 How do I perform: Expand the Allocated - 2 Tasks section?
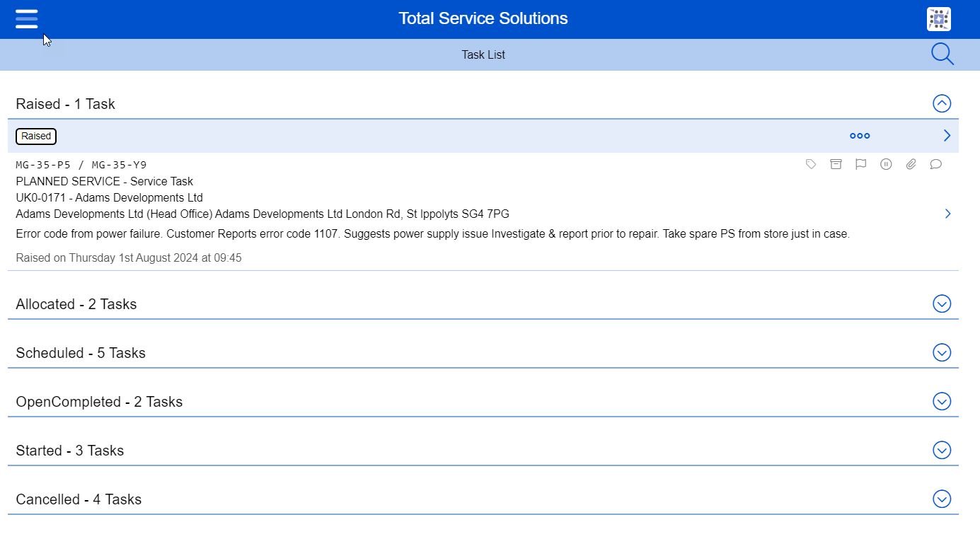(x=942, y=304)
